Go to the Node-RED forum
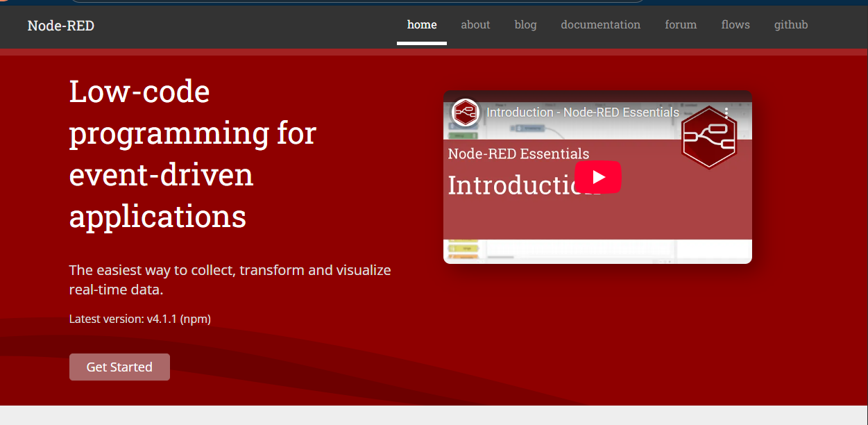Image resolution: width=868 pixels, height=425 pixels. 680,24
